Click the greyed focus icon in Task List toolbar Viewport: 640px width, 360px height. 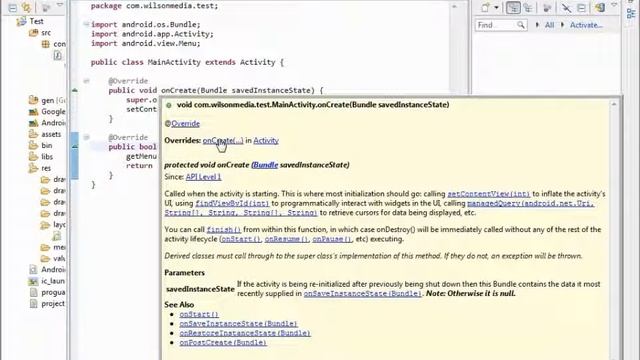tap(547, 8)
